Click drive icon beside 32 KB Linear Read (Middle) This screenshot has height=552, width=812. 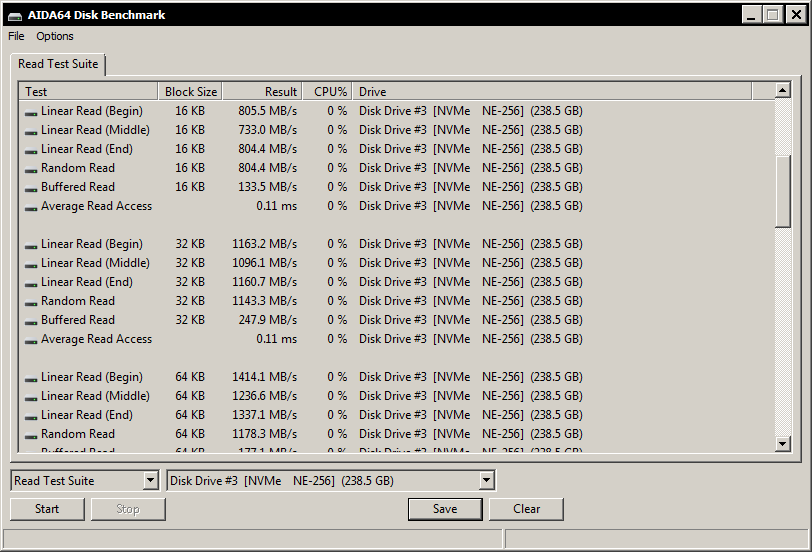(31, 264)
